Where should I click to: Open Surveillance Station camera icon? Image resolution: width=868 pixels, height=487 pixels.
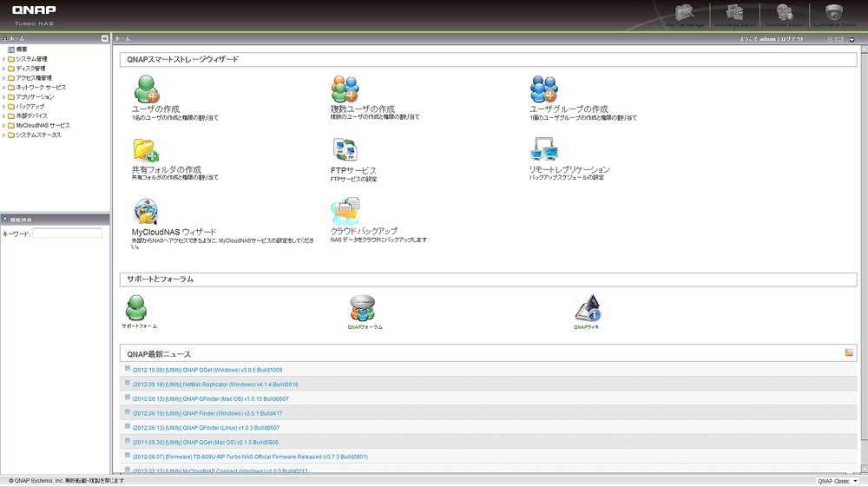pos(834,14)
